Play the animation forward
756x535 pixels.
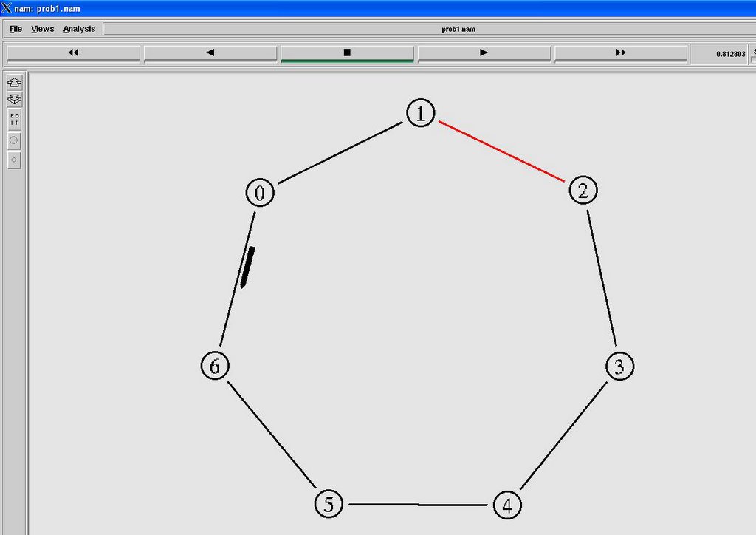(484, 52)
